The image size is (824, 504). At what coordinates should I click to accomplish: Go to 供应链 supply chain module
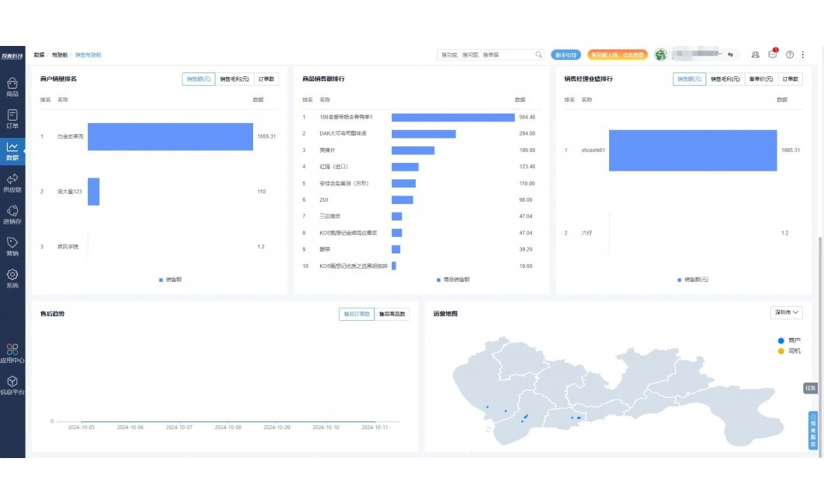point(12,182)
